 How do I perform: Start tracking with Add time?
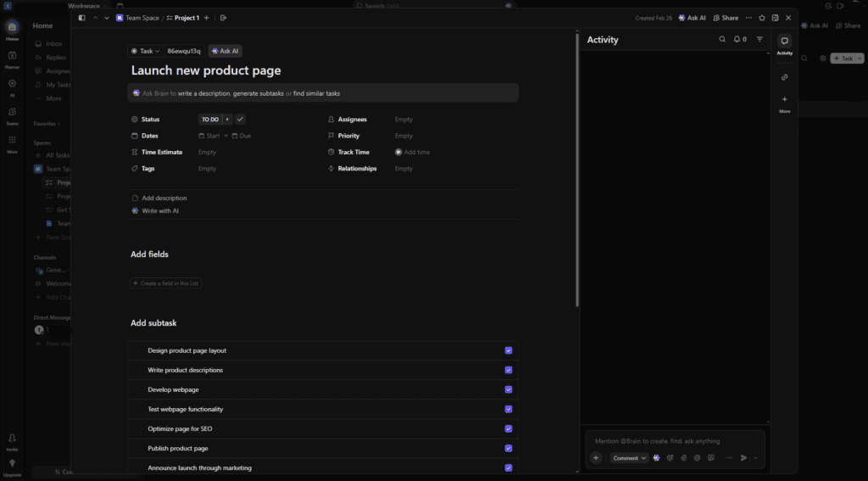tap(413, 152)
